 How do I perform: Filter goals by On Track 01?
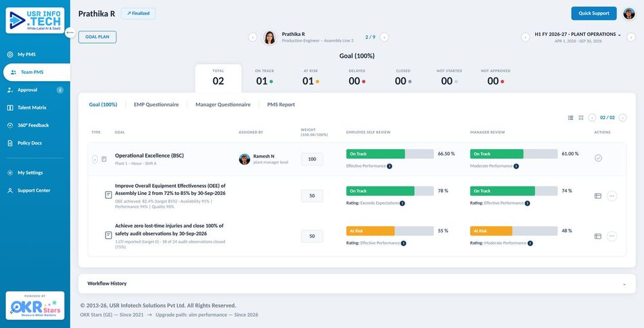pyautogui.click(x=264, y=78)
